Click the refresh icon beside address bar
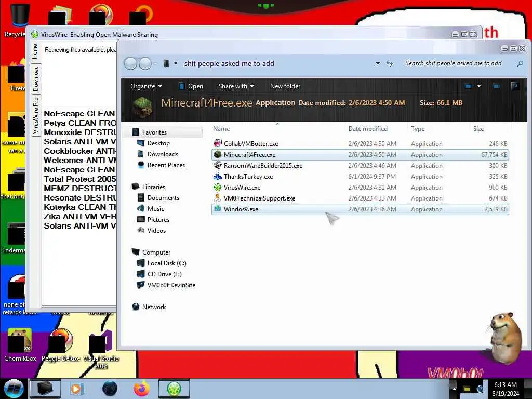The height and width of the screenshot is (399, 532). click(390, 63)
